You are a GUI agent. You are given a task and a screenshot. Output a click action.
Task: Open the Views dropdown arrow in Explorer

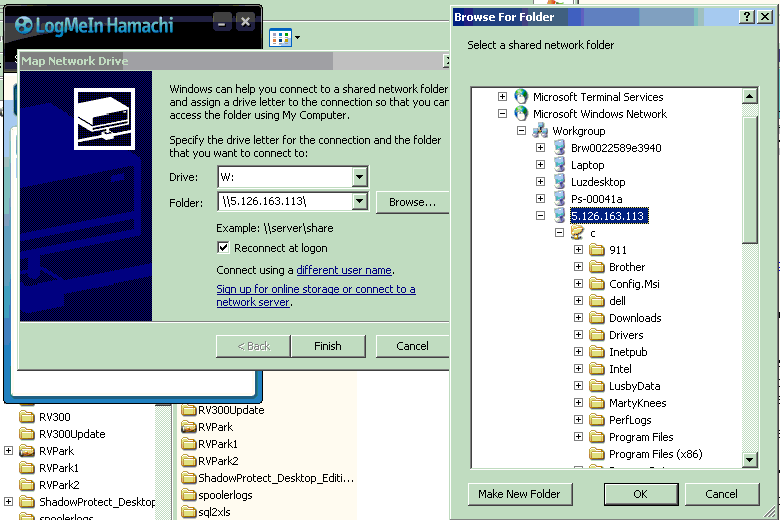click(297, 37)
